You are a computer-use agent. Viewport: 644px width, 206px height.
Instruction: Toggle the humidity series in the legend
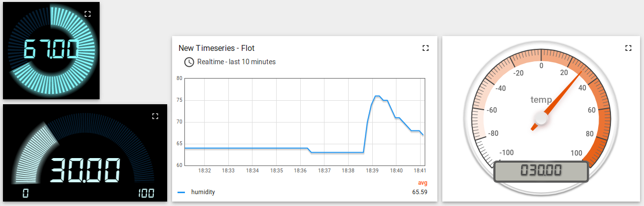[203, 192]
